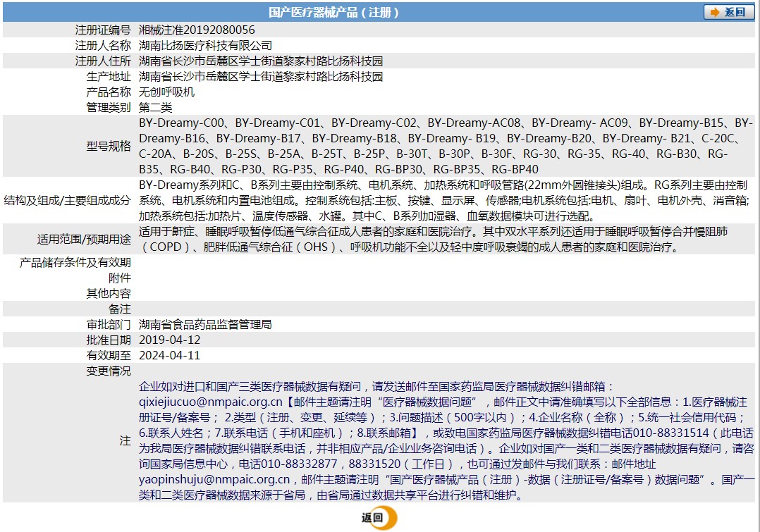Click the 注册人住所 address value
Image resolution: width=760 pixels, height=532 pixels.
coord(261,61)
